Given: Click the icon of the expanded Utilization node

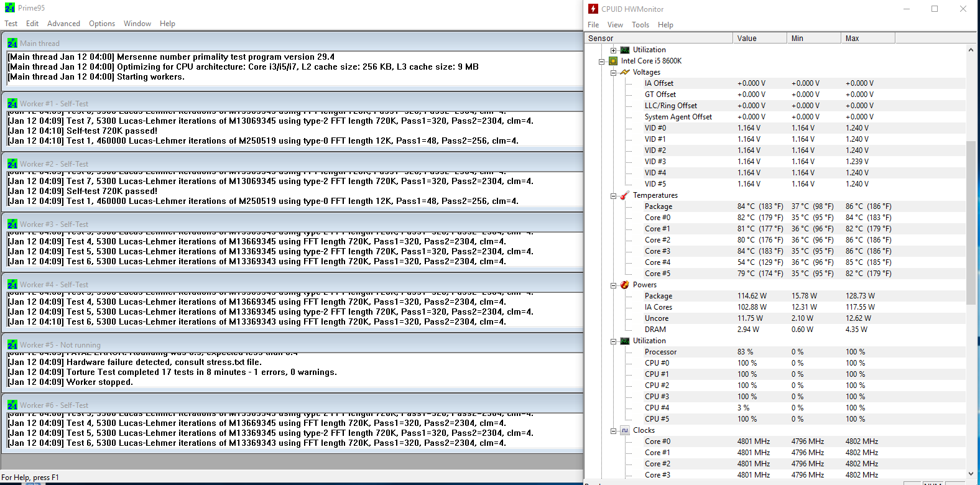Looking at the screenshot, I should click(625, 341).
